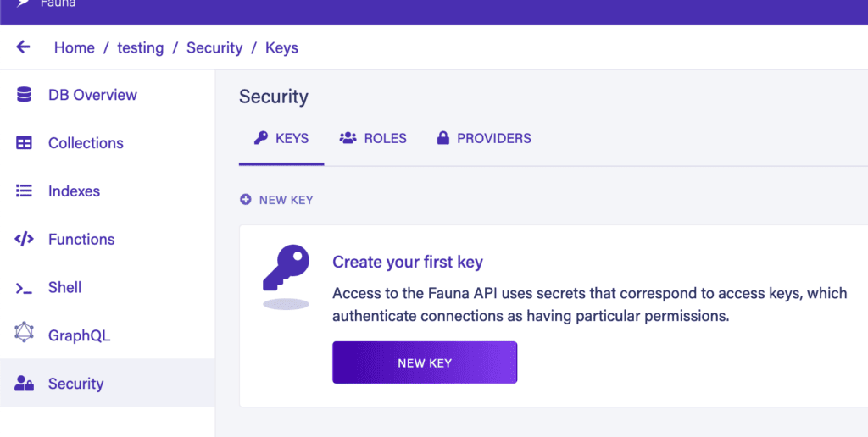Click the Indexes list icon
The width and height of the screenshot is (868, 437).
point(24,191)
